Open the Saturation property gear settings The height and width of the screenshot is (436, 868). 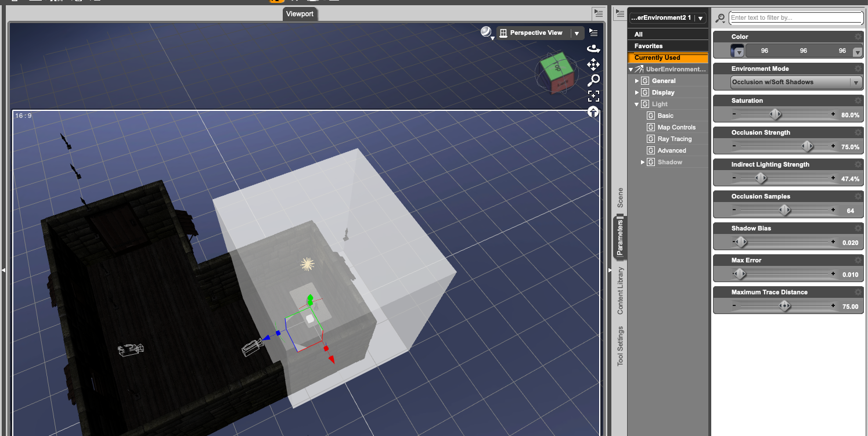[858, 100]
